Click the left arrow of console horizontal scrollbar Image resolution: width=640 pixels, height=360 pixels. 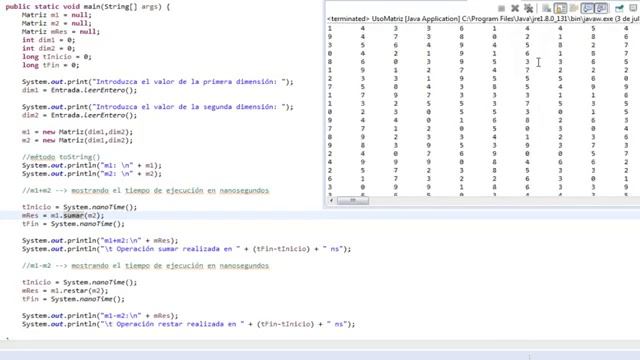pos(331,200)
